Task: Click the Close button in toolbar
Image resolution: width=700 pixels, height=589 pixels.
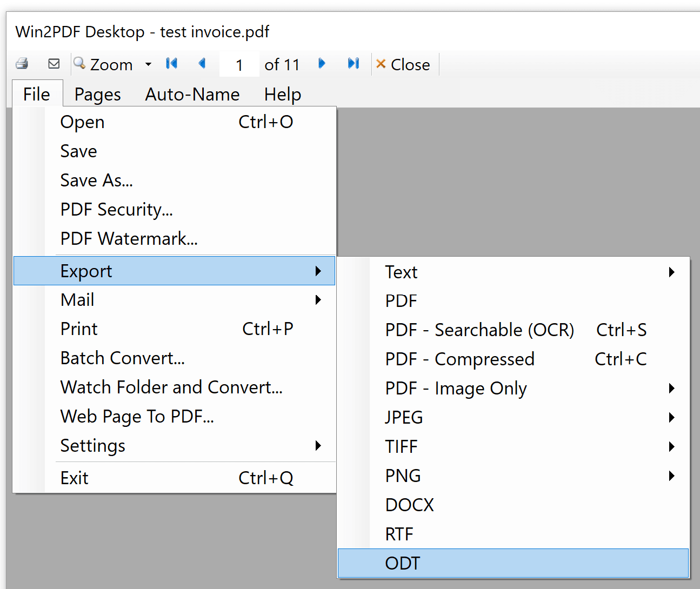Action: pos(403,64)
